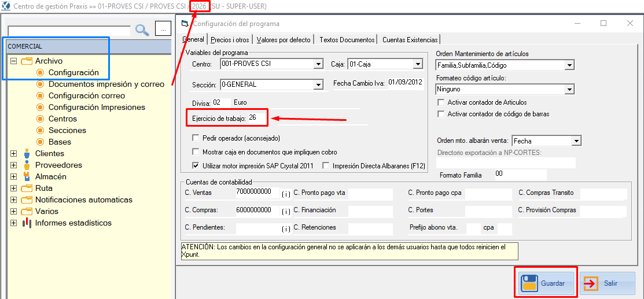
Task: Expand the Proveedores node
Action: coord(13,165)
